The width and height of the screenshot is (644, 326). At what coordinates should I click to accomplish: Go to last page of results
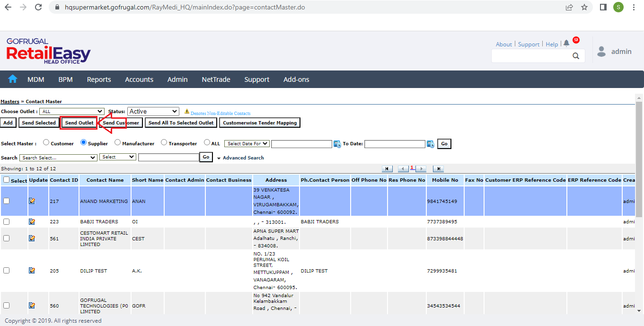(438, 169)
